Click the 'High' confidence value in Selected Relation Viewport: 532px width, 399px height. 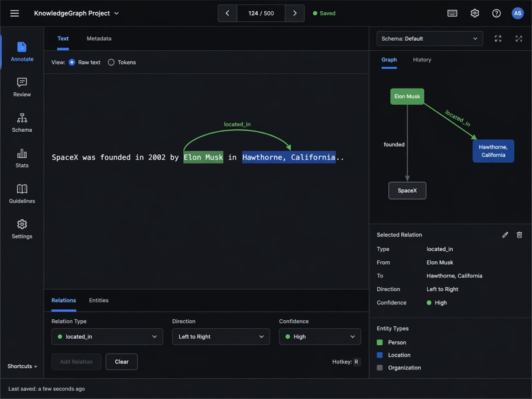[x=437, y=303]
